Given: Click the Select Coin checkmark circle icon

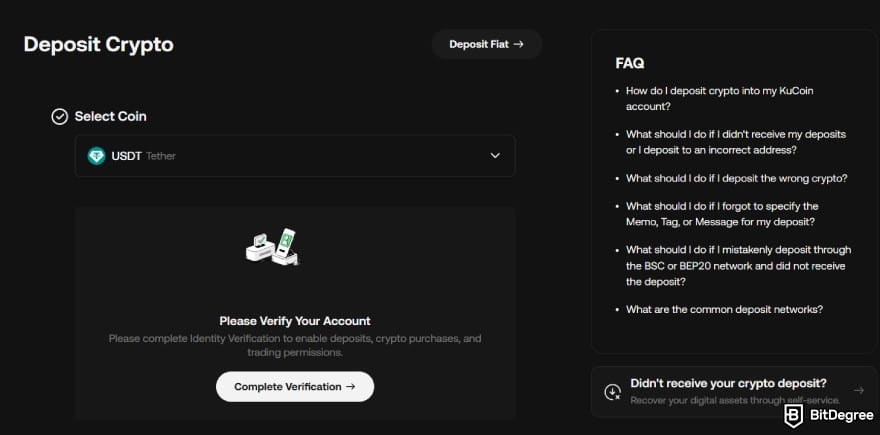Looking at the screenshot, I should click(59, 117).
